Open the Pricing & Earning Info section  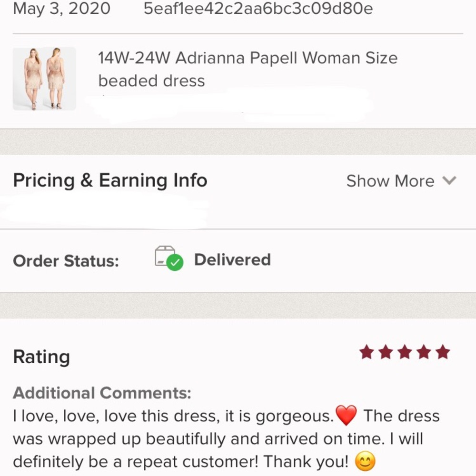click(110, 180)
